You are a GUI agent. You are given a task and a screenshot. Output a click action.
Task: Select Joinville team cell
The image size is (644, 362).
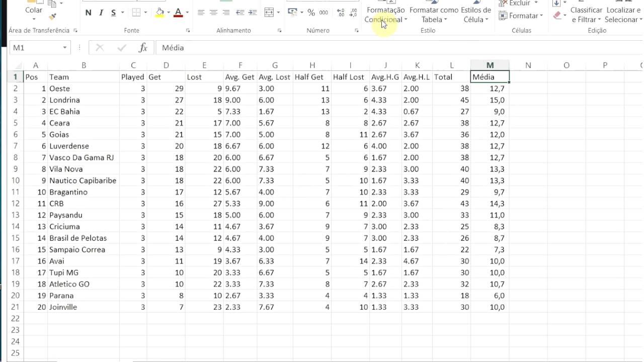84,307
